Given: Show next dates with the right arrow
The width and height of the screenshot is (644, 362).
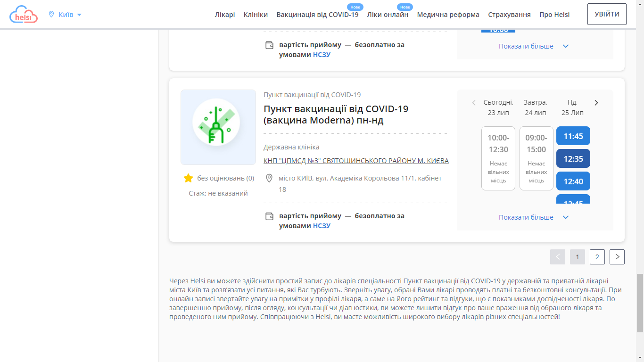Looking at the screenshot, I should (596, 103).
